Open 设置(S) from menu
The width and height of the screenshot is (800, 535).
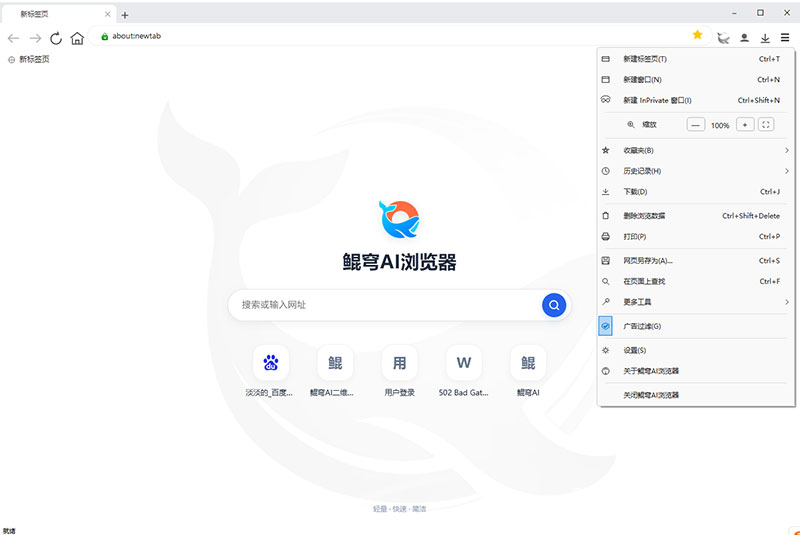pyautogui.click(x=696, y=350)
